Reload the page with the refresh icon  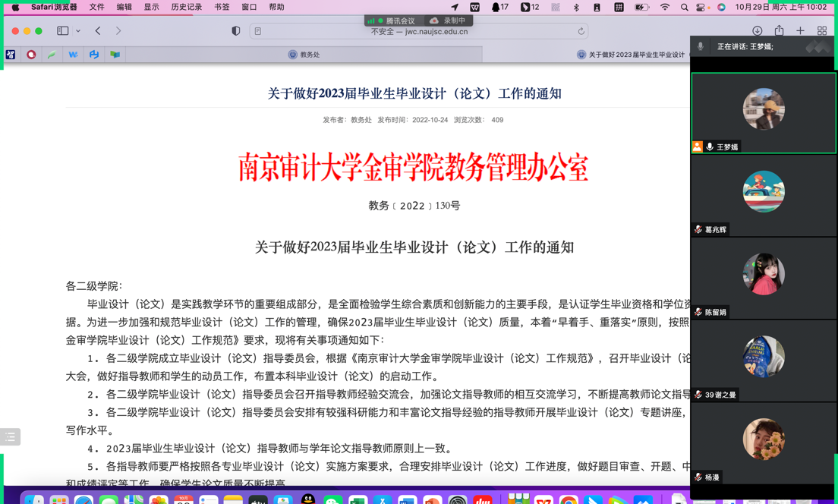click(x=581, y=31)
